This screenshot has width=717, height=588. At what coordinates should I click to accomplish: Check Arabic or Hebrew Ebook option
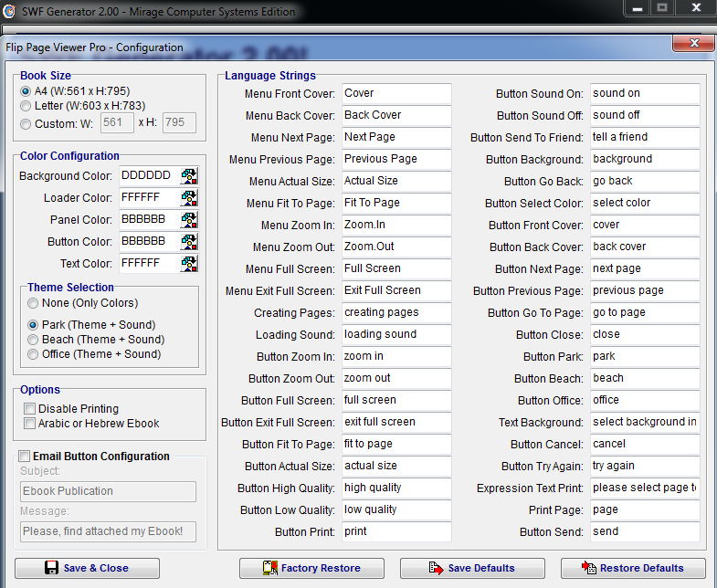click(x=30, y=424)
